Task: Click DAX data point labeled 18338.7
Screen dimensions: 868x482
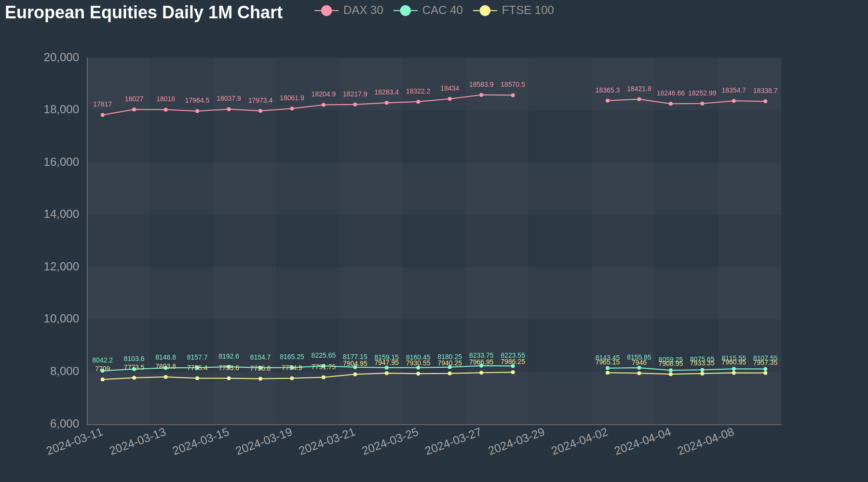Action: (x=765, y=101)
